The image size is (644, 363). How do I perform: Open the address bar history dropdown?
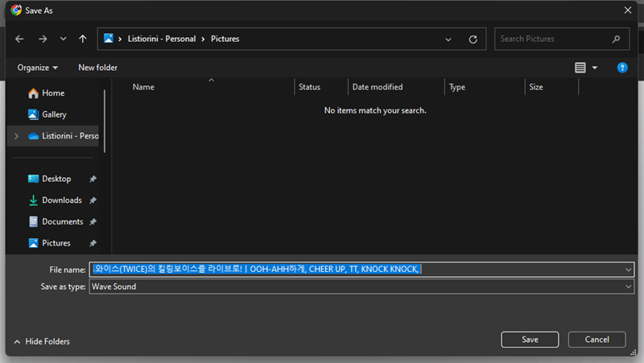tap(448, 39)
